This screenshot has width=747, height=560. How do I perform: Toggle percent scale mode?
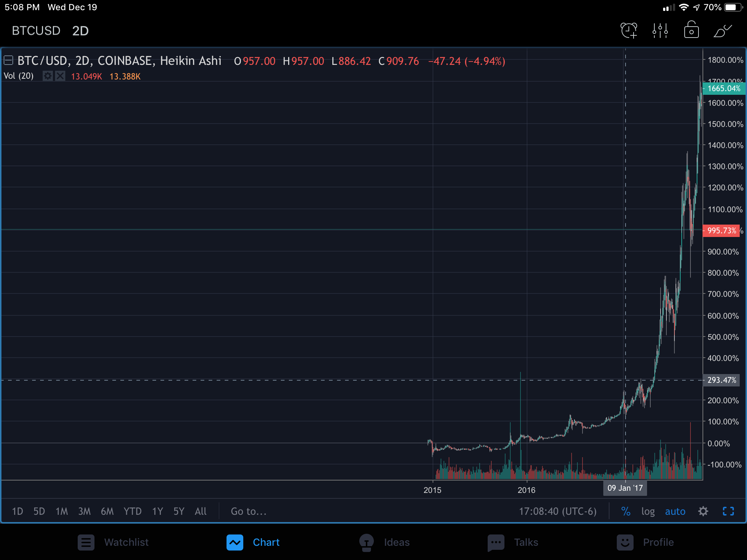pos(626,511)
